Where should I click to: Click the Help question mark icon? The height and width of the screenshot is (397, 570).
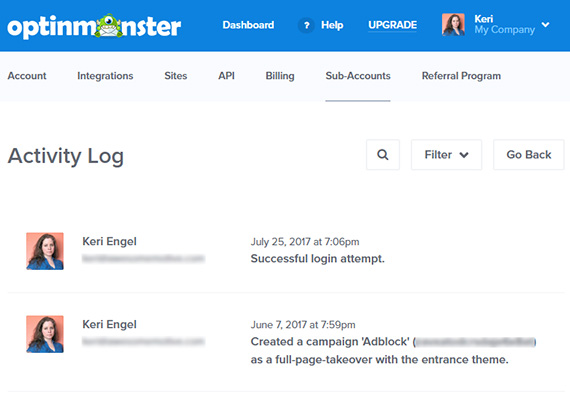(x=306, y=25)
